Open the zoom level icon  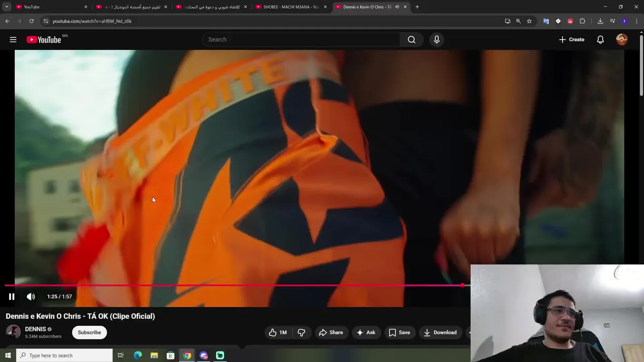(x=518, y=21)
